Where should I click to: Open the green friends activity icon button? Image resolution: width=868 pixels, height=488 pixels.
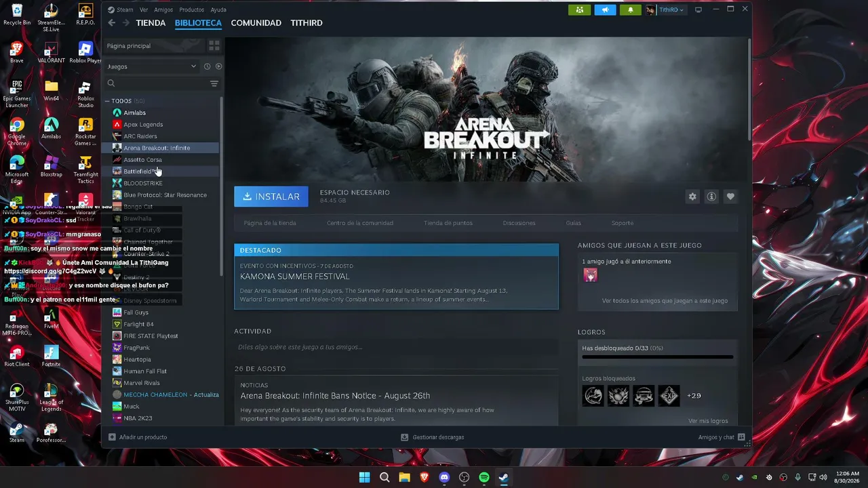coord(579,9)
